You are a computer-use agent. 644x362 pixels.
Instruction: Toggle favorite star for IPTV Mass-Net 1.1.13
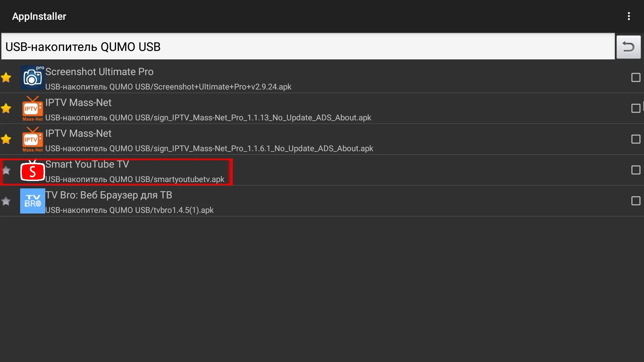[6, 108]
